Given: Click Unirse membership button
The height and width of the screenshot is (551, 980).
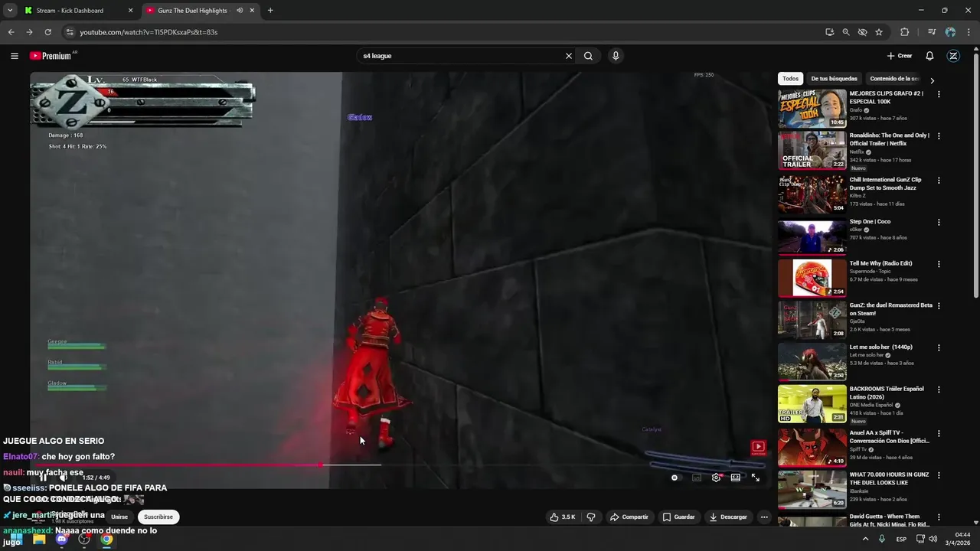Looking at the screenshot, I should point(119,517).
